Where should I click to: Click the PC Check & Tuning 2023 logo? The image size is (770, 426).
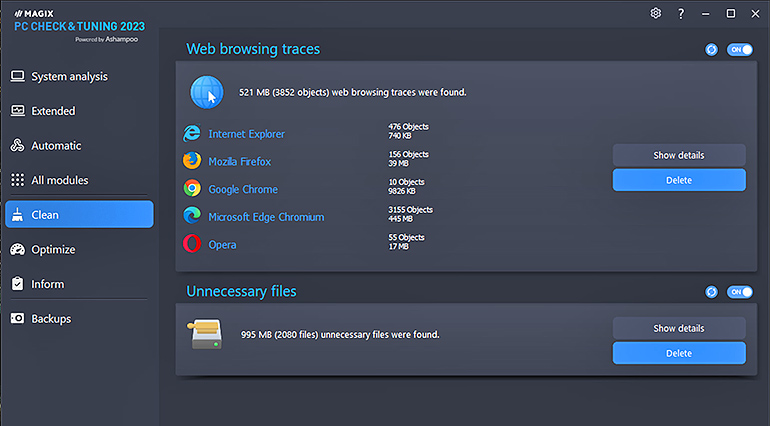[80, 26]
